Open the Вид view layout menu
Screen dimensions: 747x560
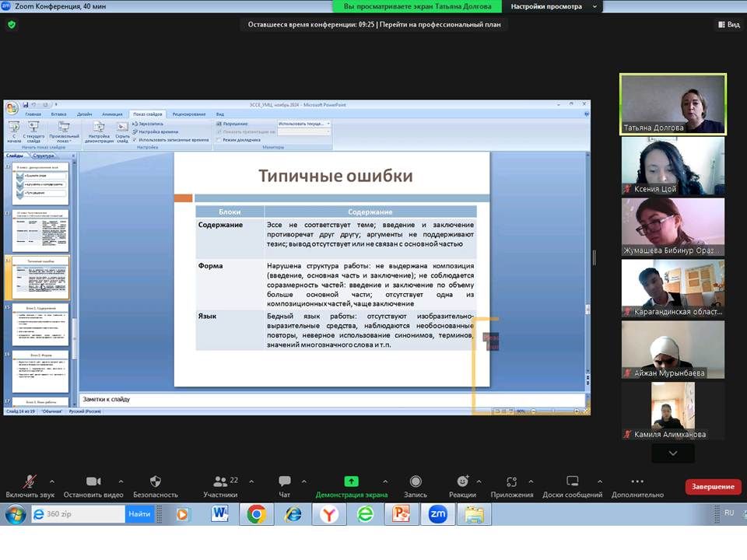[728, 24]
